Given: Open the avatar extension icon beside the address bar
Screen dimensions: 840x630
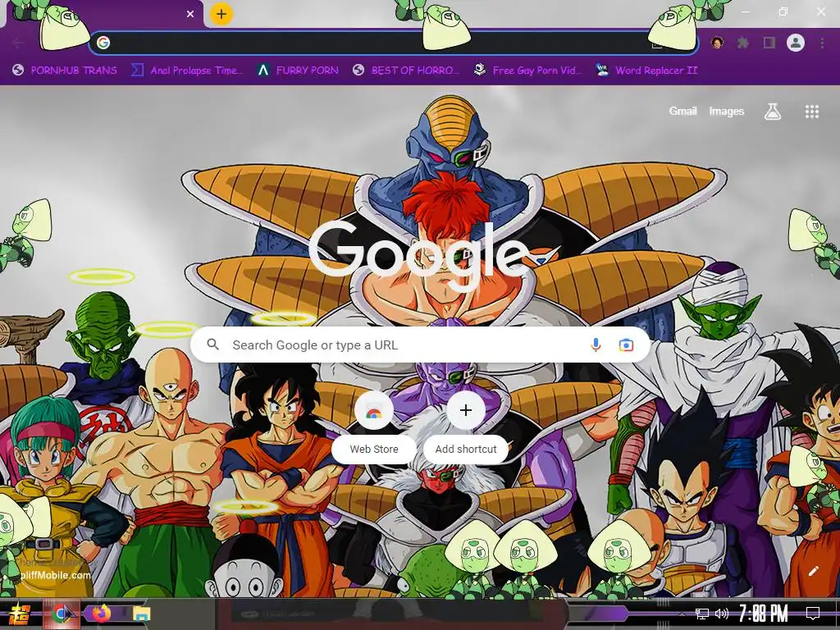Looking at the screenshot, I should pos(717,43).
